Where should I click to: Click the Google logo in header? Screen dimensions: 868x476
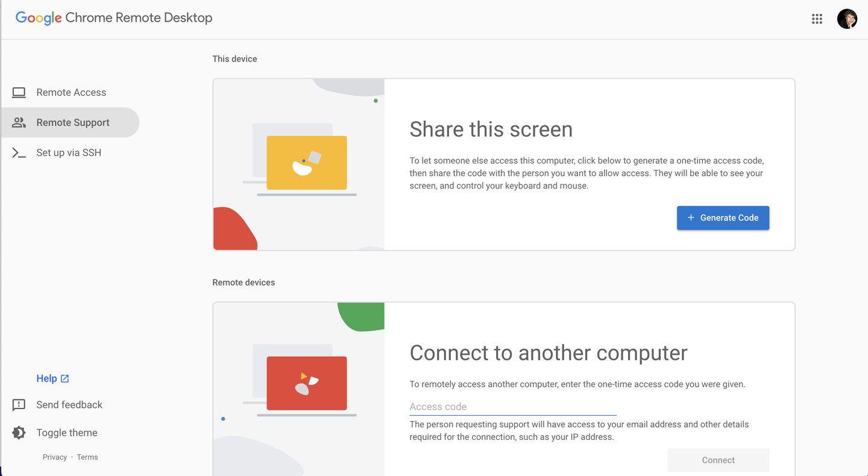[39, 18]
